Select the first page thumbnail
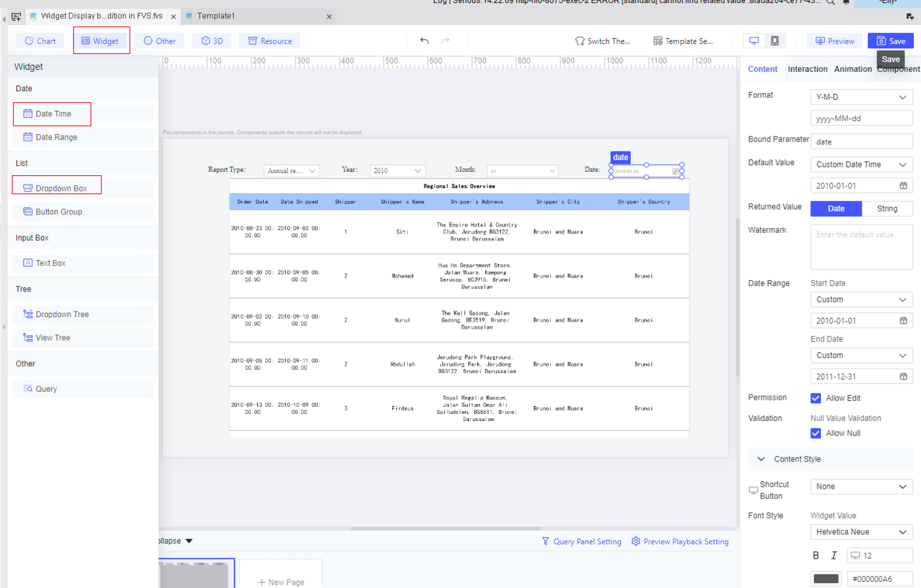This screenshot has width=921, height=588. (x=196, y=573)
